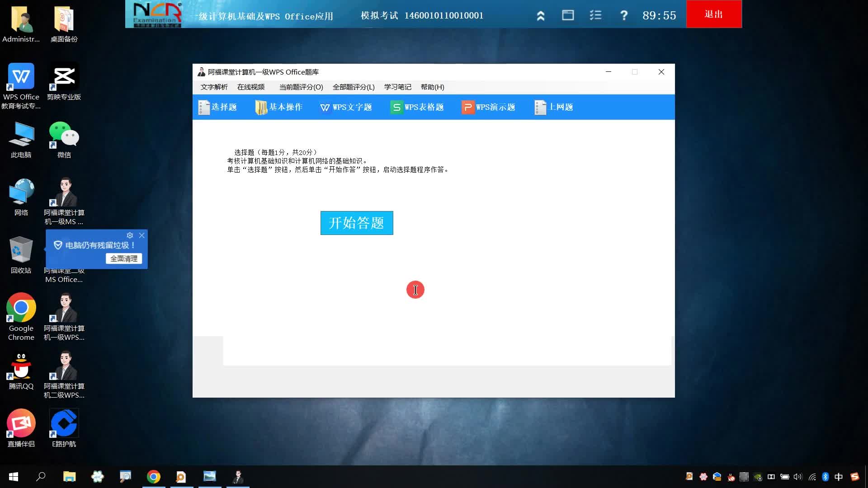
Task: Select the WPS演示题 section
Action: 488,107
